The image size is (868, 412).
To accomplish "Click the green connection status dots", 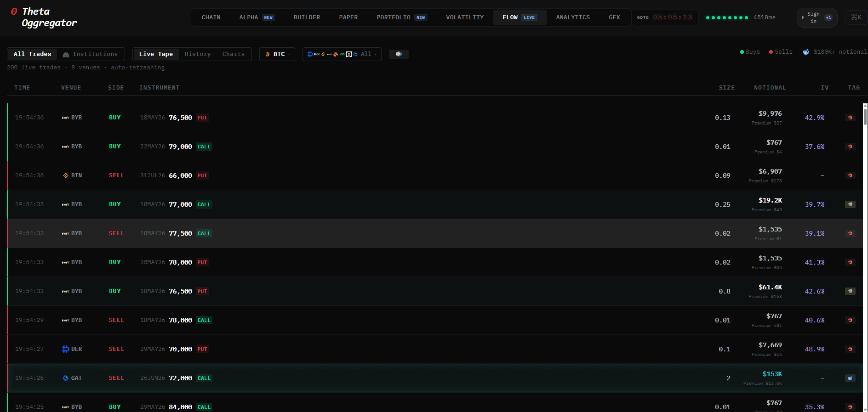I will 727,17.
